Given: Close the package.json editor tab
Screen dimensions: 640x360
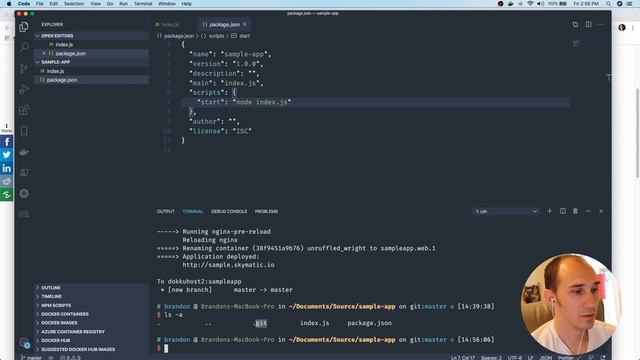Looking at the screenshot, I should 244,24.
